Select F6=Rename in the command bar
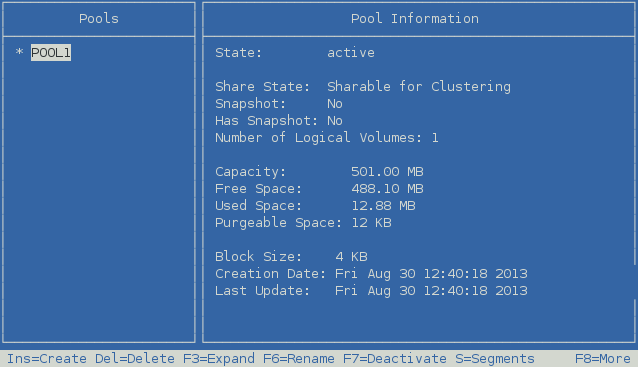 click(x=299, y=359)
